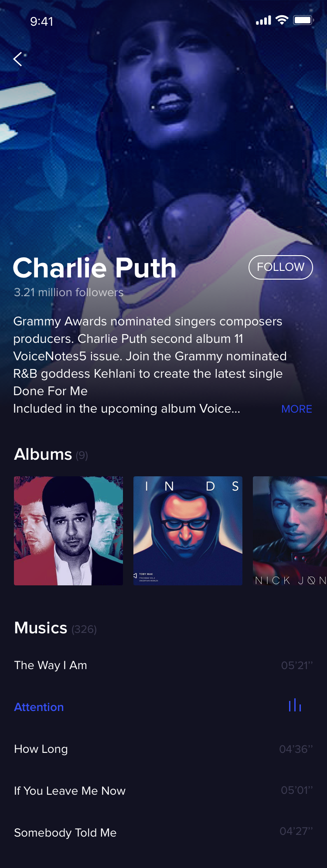Image resolution: width=327 pixels, height=868 pixels.
Task: Open the red and teal album cover
Action: coord(68,530)
